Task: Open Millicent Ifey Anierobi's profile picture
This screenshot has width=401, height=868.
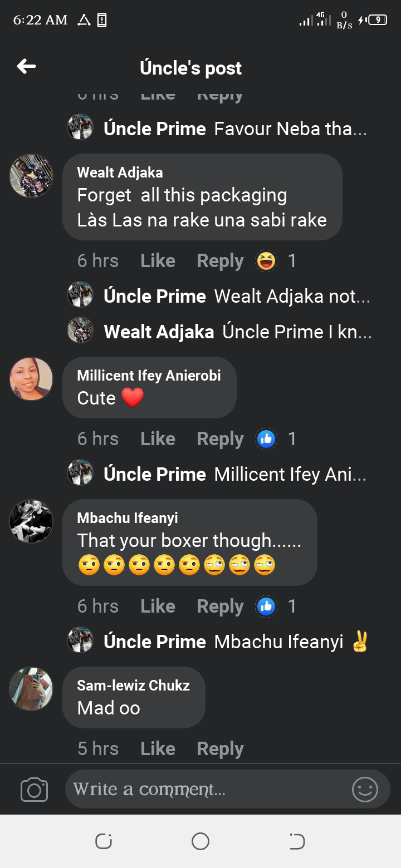Action: 31,379
